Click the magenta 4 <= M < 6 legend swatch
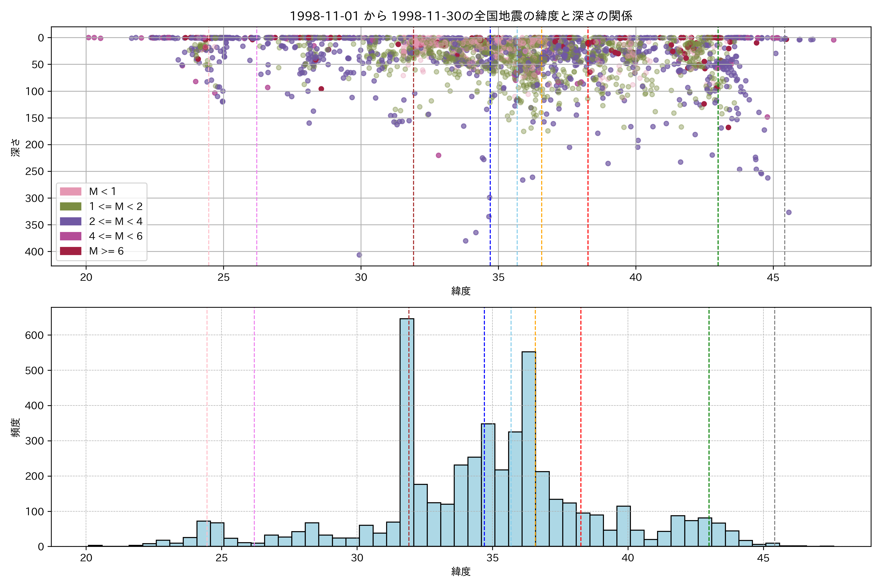Image resolution: width=882 pixels, height=588 pixels. [71, 236]
